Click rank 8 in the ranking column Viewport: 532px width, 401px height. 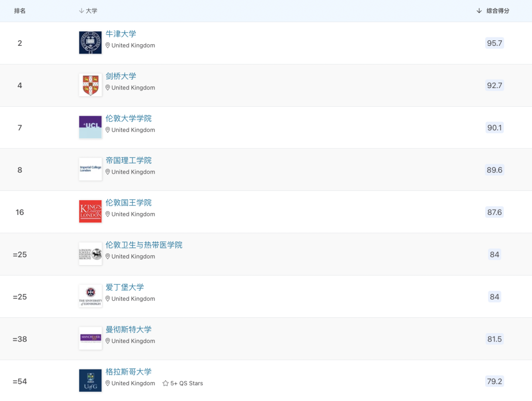(20, 170)
